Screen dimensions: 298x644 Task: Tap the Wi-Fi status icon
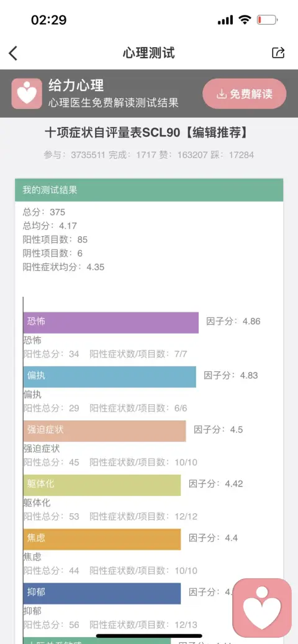[245, 19]
